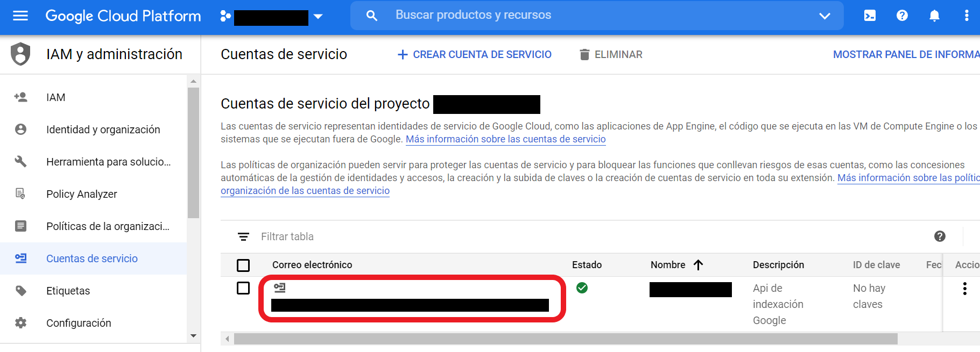This screenshot has height=352, width=980.
Task: Open the hamburger navigation menu
Action: [x=20, y=16]
